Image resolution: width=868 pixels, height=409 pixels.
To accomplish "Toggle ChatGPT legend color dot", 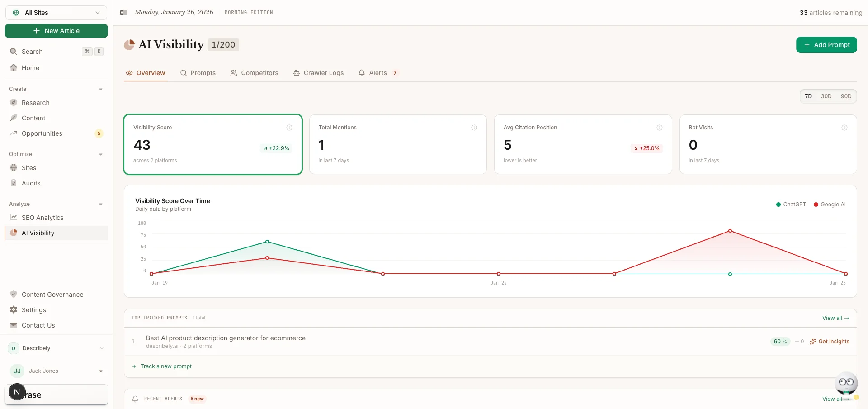I will 778,204.
